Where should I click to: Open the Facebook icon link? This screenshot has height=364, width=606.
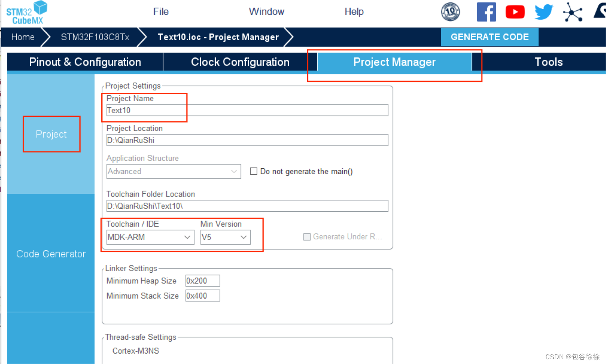click(x=486, y=12)
